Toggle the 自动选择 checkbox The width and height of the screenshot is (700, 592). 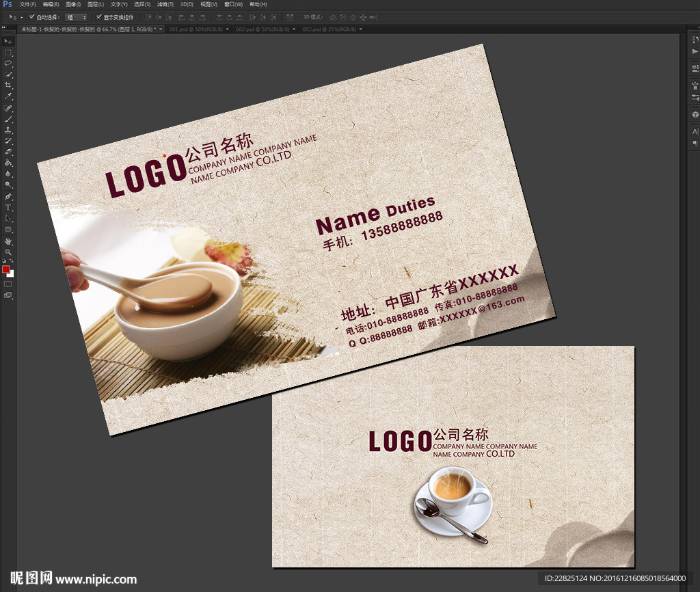(31, 16)
